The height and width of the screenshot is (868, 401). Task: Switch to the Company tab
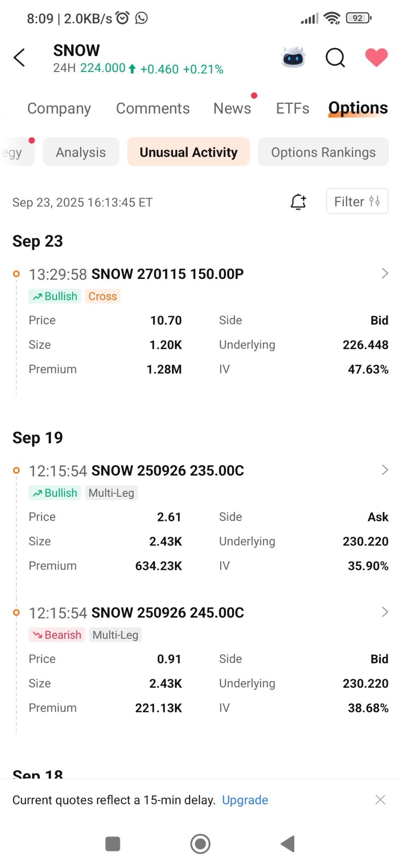point(59,108)
